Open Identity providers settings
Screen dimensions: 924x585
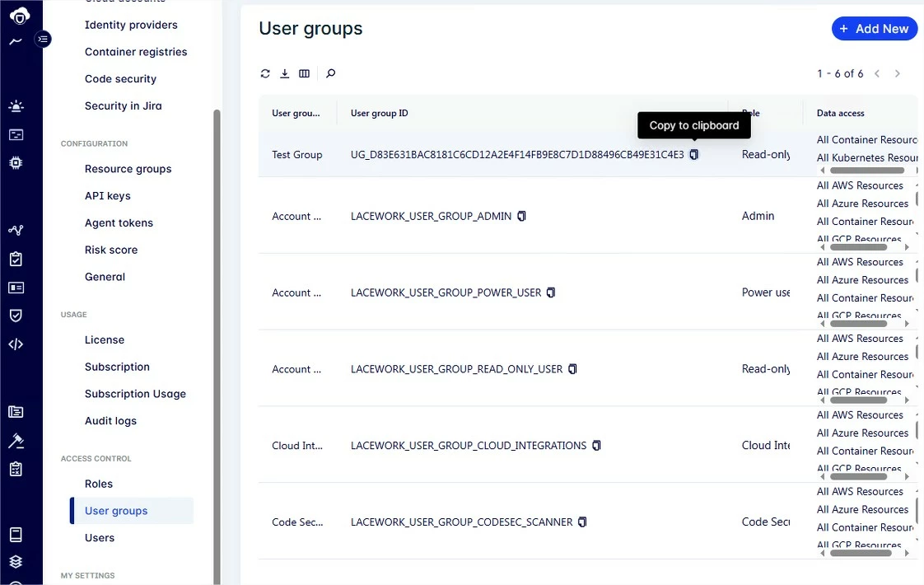click(x=131, y=25)
